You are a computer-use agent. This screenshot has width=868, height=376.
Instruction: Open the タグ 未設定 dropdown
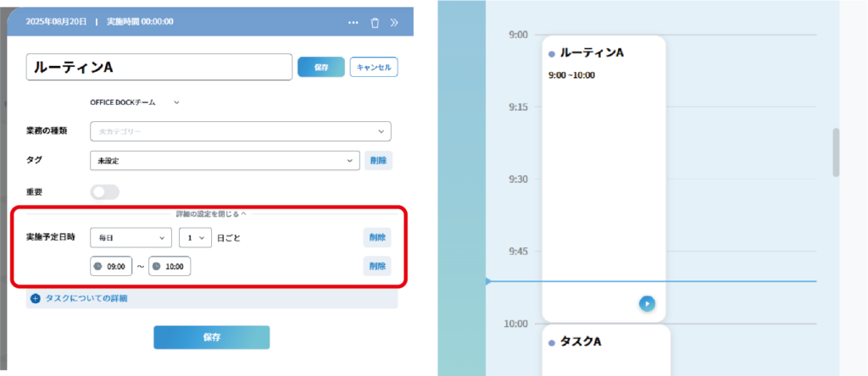[225, 160]
